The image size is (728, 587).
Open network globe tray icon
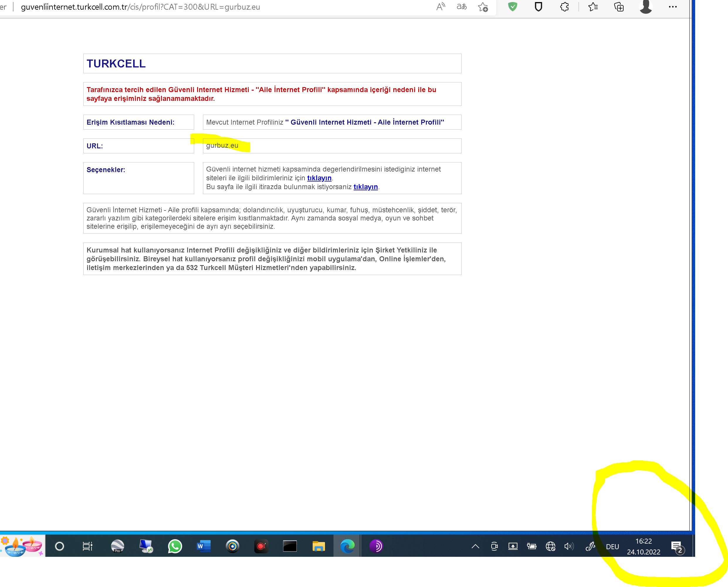[x=550, y=547]
